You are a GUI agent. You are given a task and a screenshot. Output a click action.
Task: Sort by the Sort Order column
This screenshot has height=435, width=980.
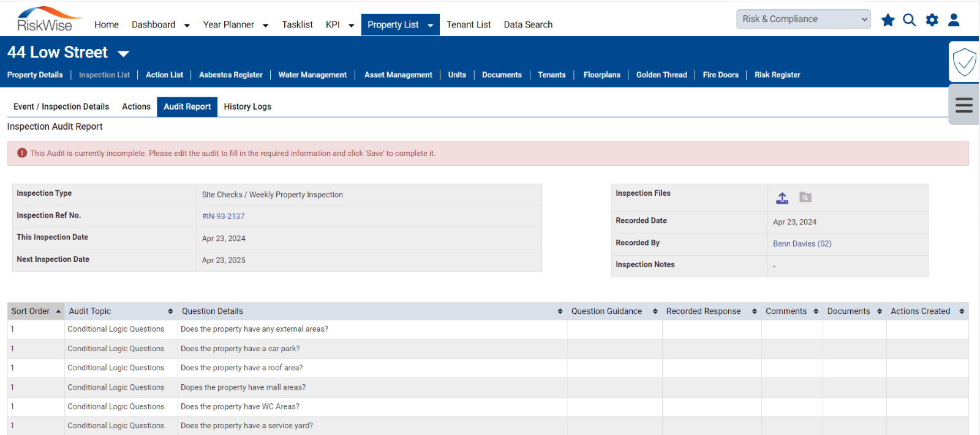click(x=36, y=311)
